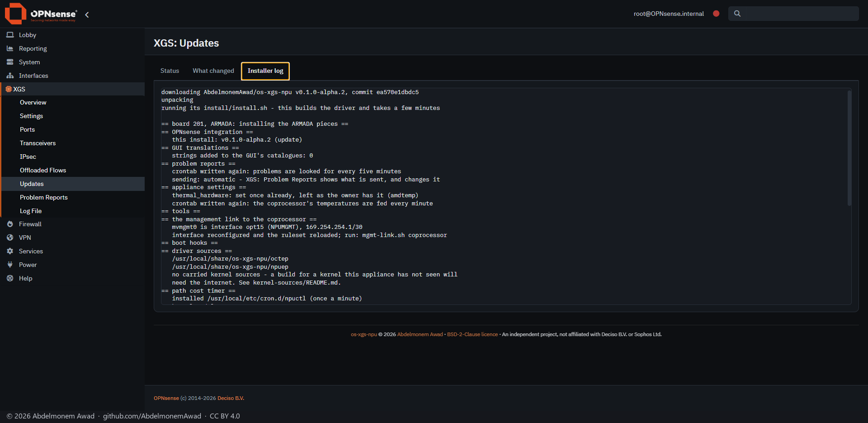Screen dimensions: 868x423
Task: Expand the Lobby menu
Action: click(72, 35)
